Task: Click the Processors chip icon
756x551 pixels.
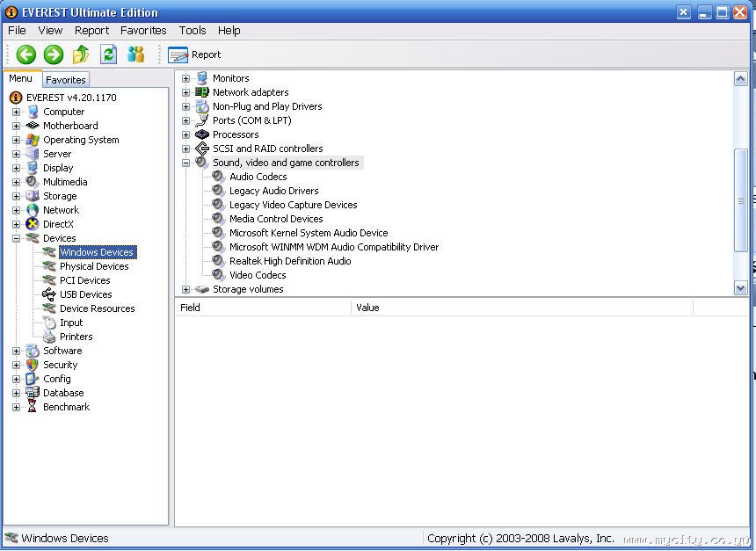Action: [x=202, y=134]
